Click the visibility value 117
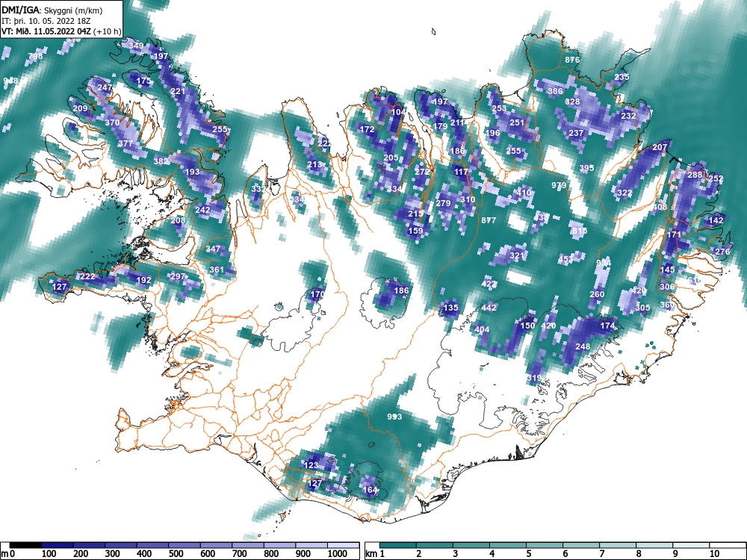The width and height of the screenshot is (747, 560). point(461,172)
